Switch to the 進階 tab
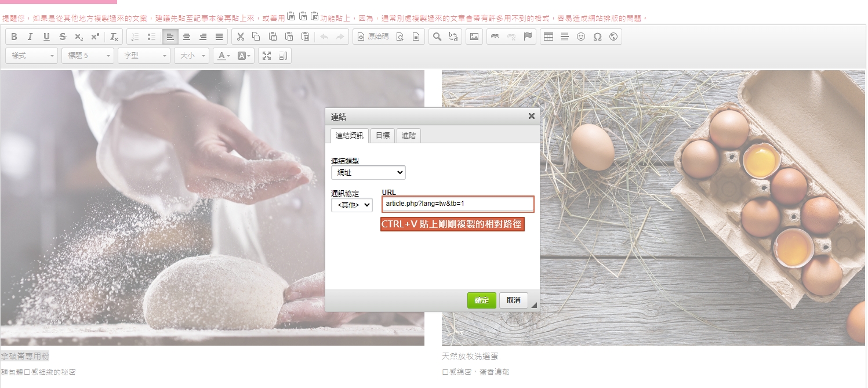The image size is (868, 388). (409, 136)
